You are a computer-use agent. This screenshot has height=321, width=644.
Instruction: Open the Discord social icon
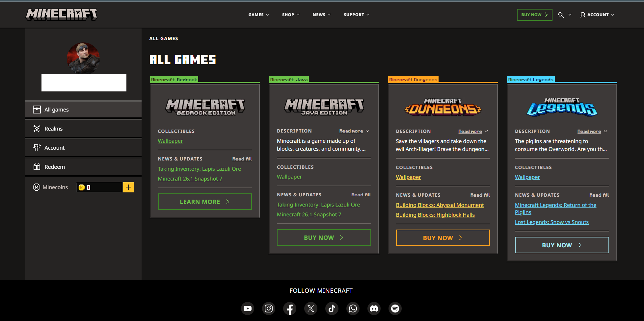[374, 309]
